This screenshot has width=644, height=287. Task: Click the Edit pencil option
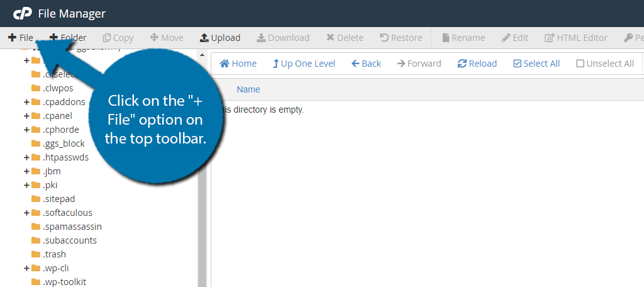[x=515, y=38]
